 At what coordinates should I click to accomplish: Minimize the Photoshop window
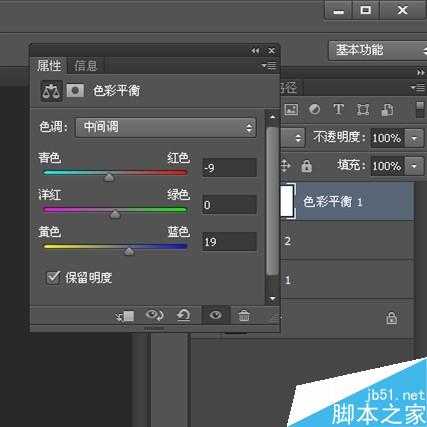339,11
